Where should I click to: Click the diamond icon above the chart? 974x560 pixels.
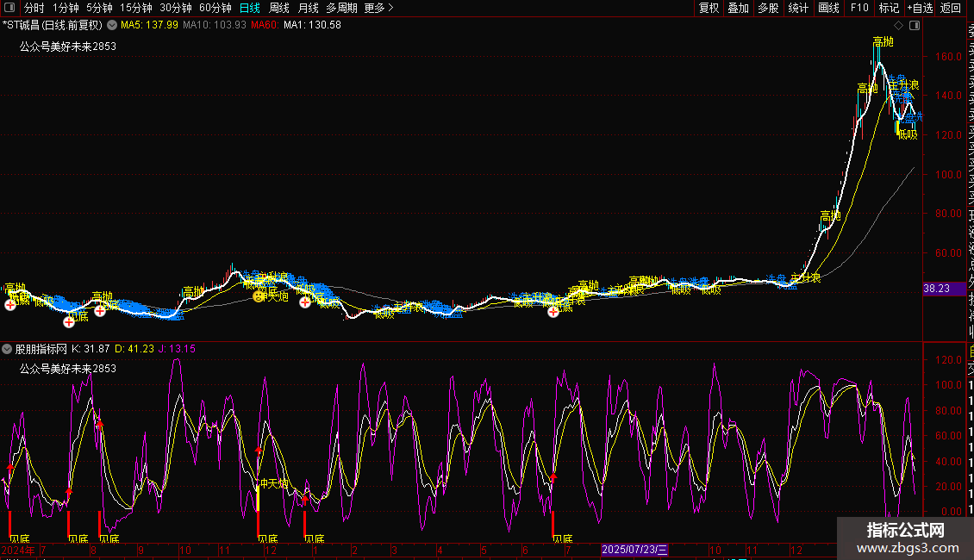899,26
